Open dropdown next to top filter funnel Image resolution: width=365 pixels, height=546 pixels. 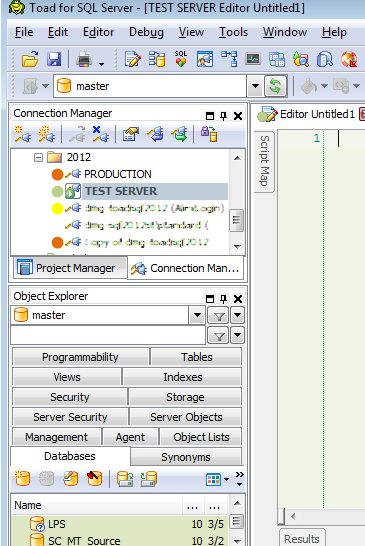238,315
